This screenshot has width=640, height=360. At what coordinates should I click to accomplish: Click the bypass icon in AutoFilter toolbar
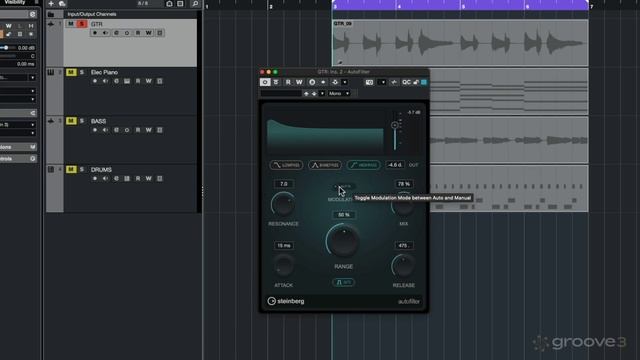[x=276, y=82]
